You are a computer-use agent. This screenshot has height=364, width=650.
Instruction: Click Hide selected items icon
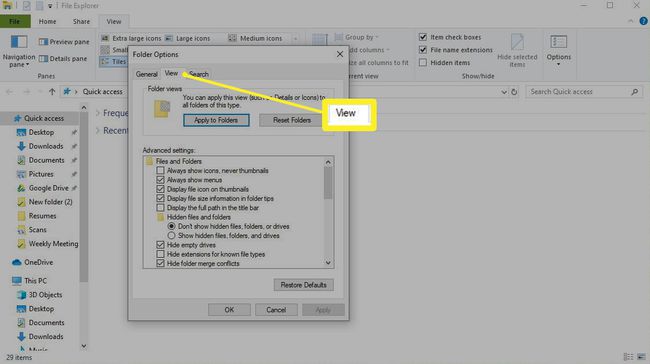click(517, 42)
